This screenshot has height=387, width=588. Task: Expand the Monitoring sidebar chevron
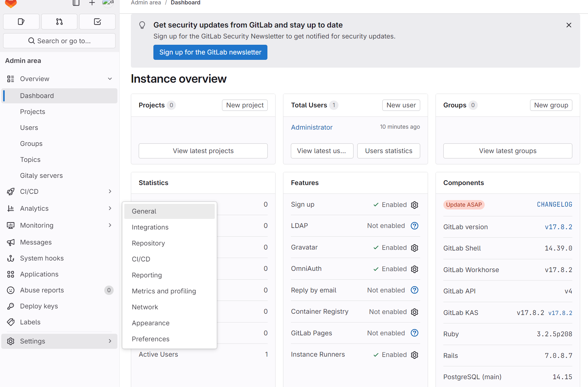pyautogui.click(x=110, y=225)
